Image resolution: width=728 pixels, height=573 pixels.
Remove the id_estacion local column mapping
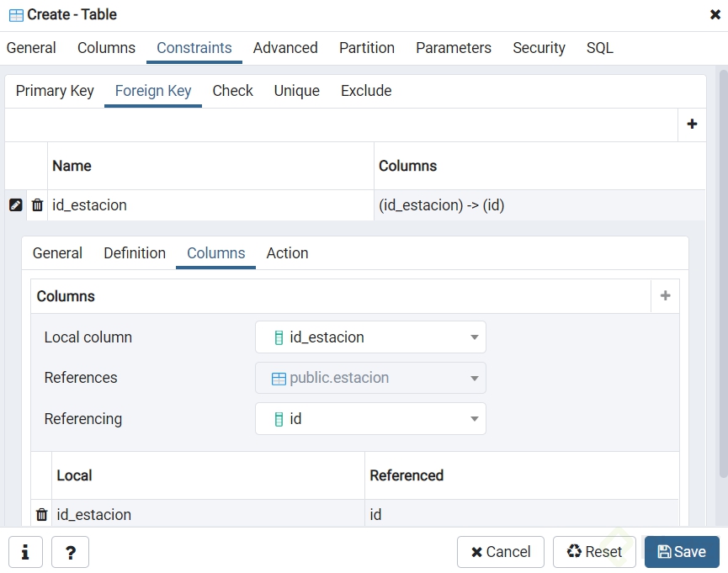click(x=41, y=514)
